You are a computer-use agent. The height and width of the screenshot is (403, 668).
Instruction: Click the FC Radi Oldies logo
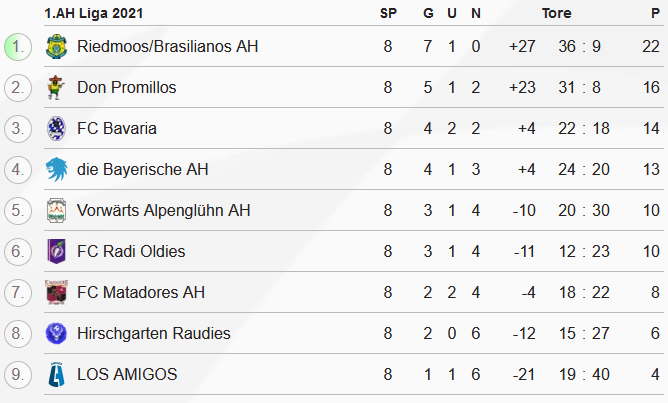pos(56,252)
